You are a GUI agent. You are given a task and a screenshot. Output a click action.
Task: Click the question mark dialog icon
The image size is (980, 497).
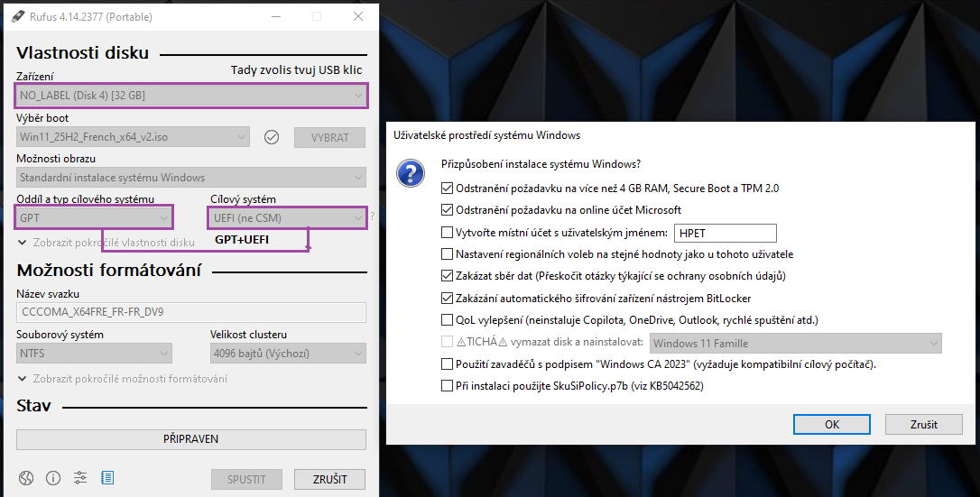tap(411, 173)
